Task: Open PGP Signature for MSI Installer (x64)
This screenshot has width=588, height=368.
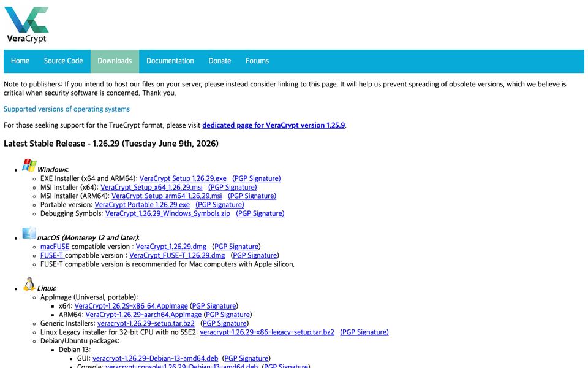Action: click(233, 187)
